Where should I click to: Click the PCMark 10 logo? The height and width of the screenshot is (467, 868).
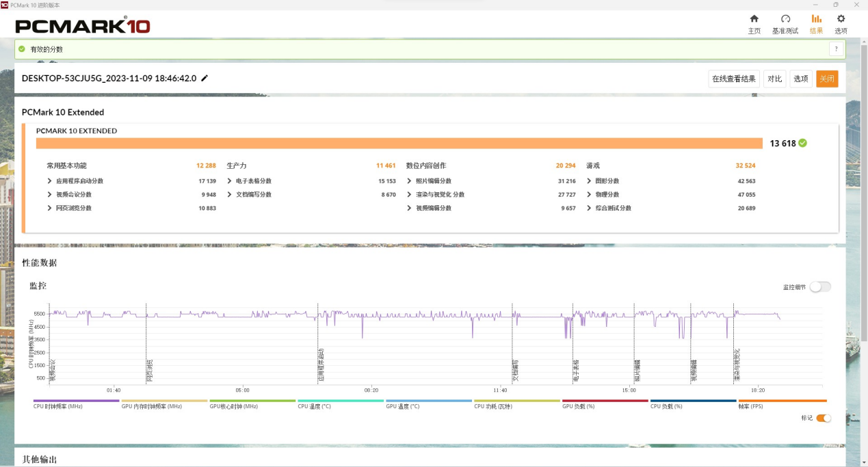point(83,26)
